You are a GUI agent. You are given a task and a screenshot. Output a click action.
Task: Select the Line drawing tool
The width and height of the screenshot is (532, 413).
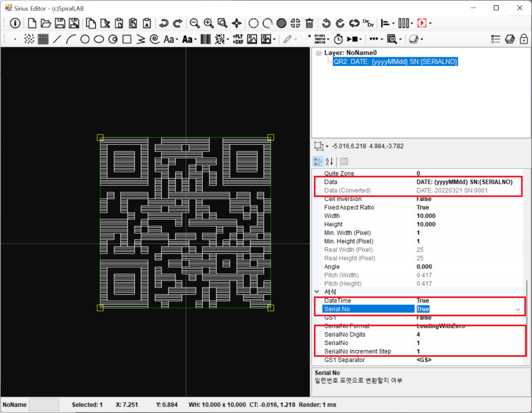coord(57,39)
